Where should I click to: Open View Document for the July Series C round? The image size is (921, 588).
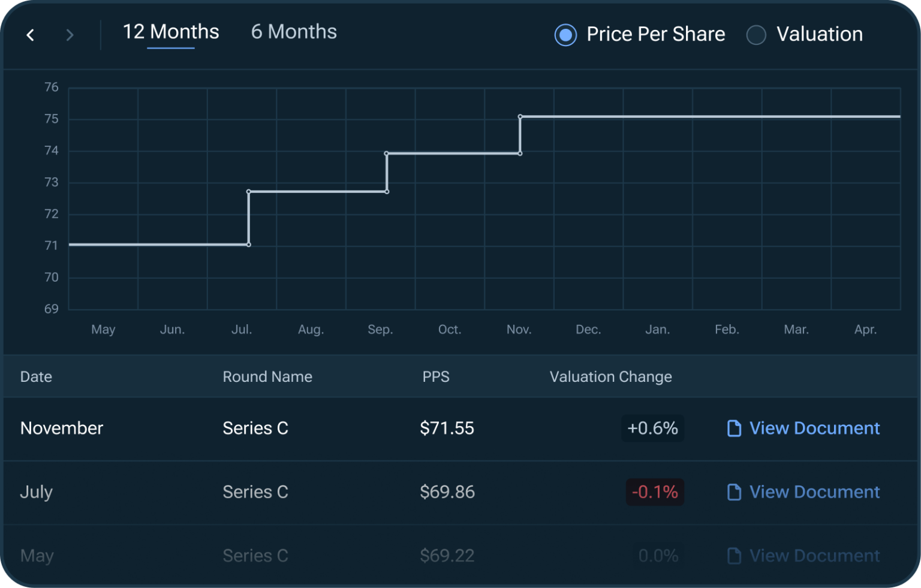point(814,491)
